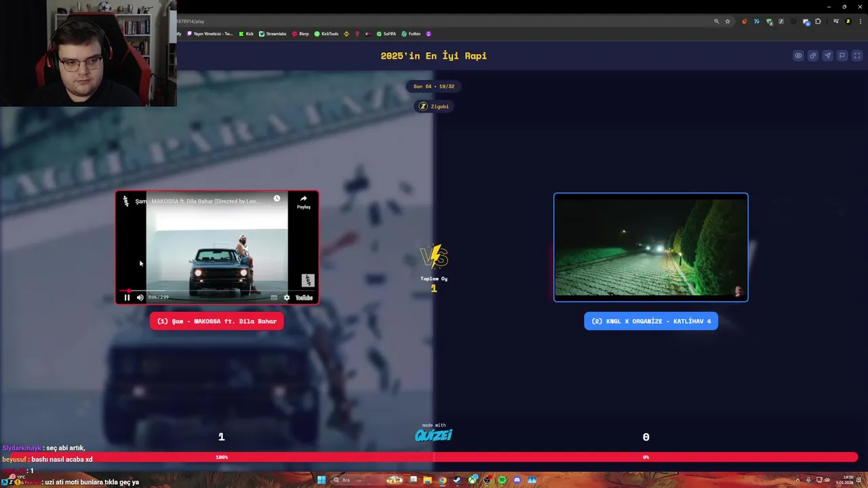Open the SoFIFA bookmark
The height and width of the screenshot is (488, 868).
coord(386,34)
